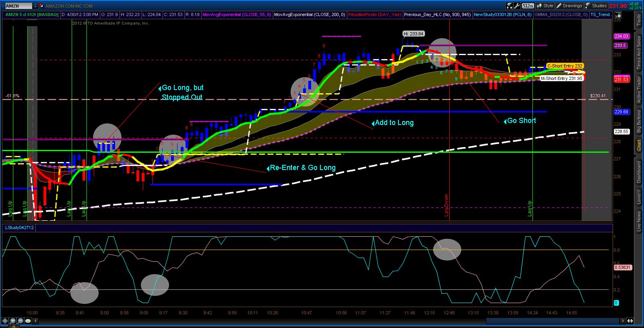The width and height of the screenshot is (644, 328).
Task: Open chart settings wrench icon
Action: 516,6
